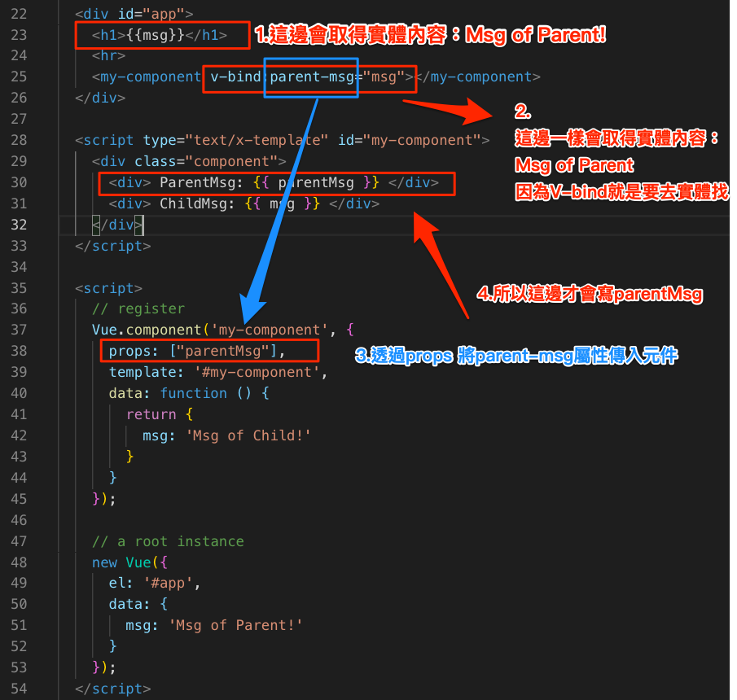737x700 pixels.
Task: Click the <hr> tag on line 24
Action: (x=108, y=56)
